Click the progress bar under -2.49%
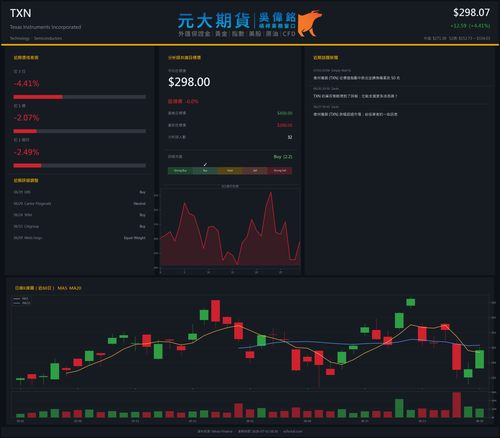Viewport: 500px width, 438px height. (80, 166)
